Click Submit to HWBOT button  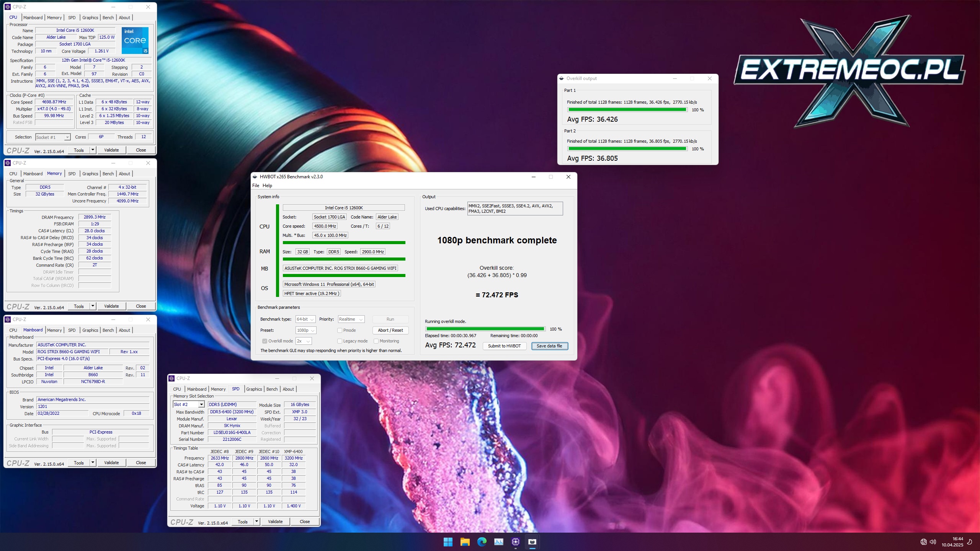[504, 346]
